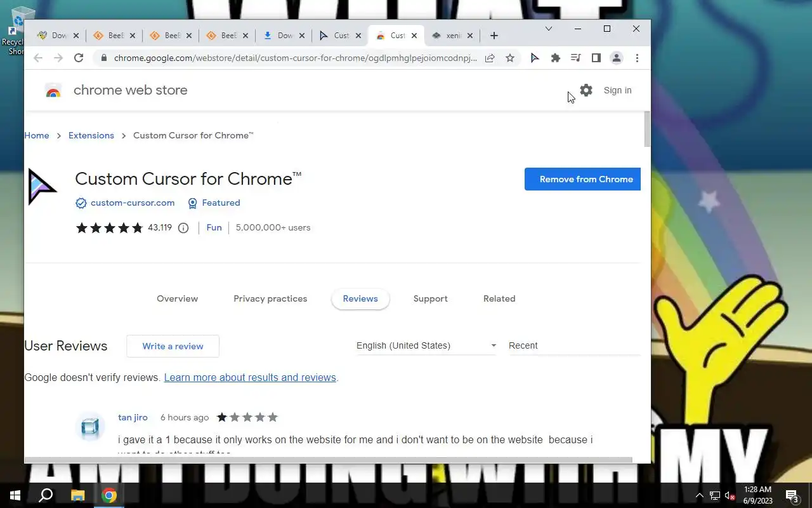Open the notification center icon
The height and width of the screenshot is (508, 812).
792,495
